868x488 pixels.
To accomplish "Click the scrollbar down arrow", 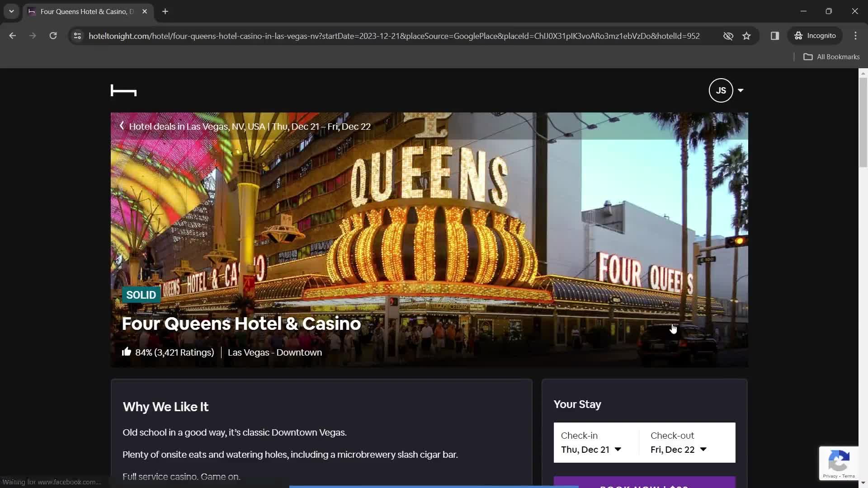I will [x=863, y=483].
